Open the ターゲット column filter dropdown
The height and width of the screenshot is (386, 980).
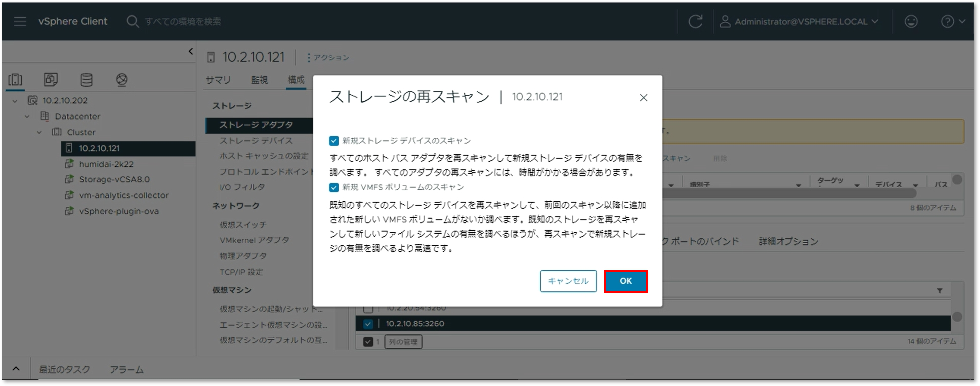tap(857, 185)
